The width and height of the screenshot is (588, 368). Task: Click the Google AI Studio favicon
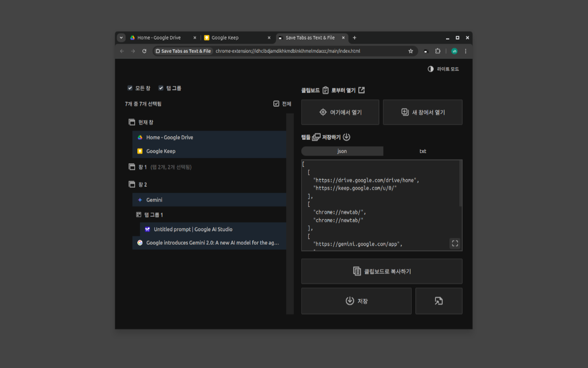click(147, 229)
